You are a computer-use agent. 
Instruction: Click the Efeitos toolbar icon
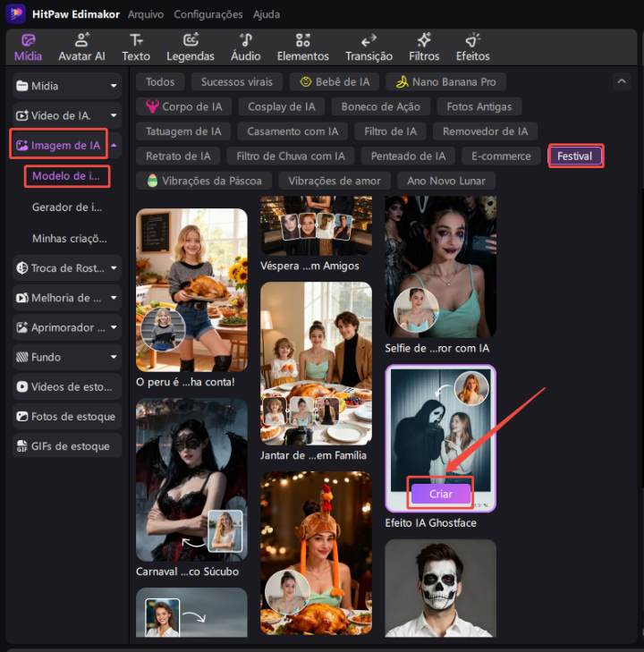473,40
